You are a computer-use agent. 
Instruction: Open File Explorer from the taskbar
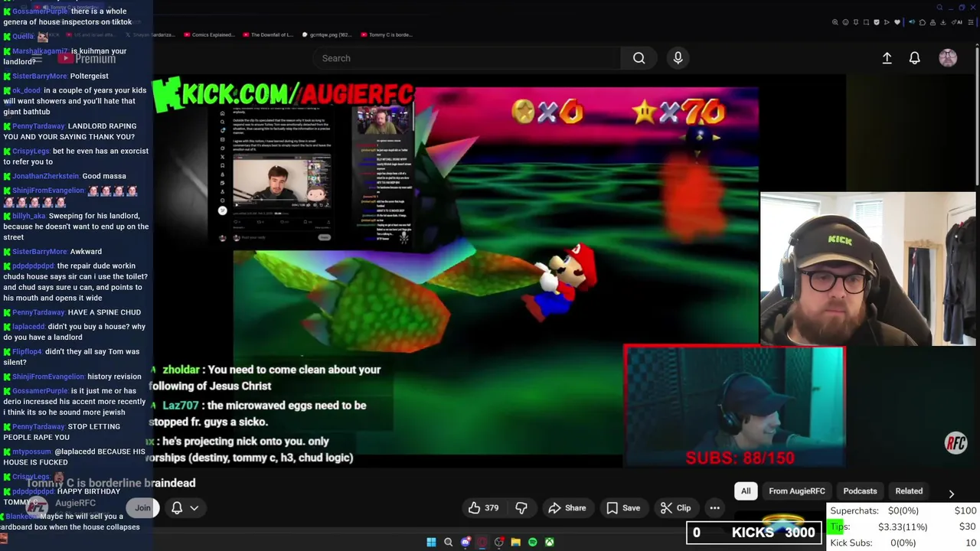point(516,543)
